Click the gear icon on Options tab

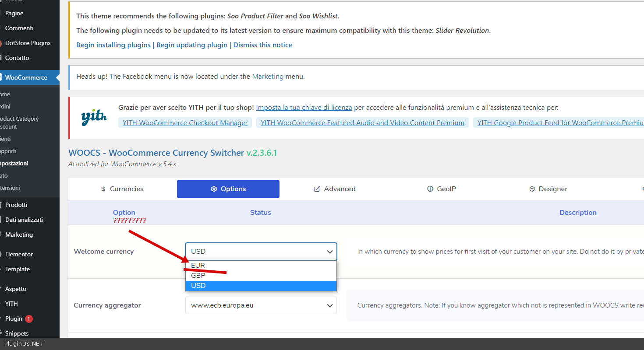pyautogui.click(x=214, y=189)
